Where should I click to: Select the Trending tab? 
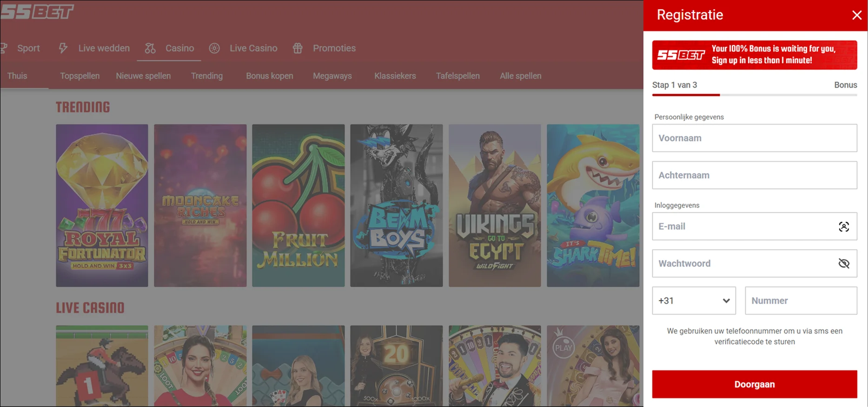tap(207, 76)
